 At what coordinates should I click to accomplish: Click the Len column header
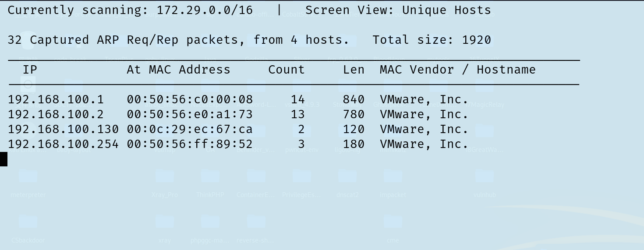click(354, 70)
